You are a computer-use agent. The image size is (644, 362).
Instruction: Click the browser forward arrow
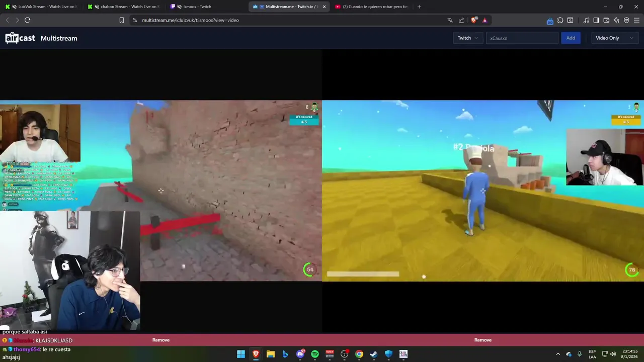click(17, 20)
